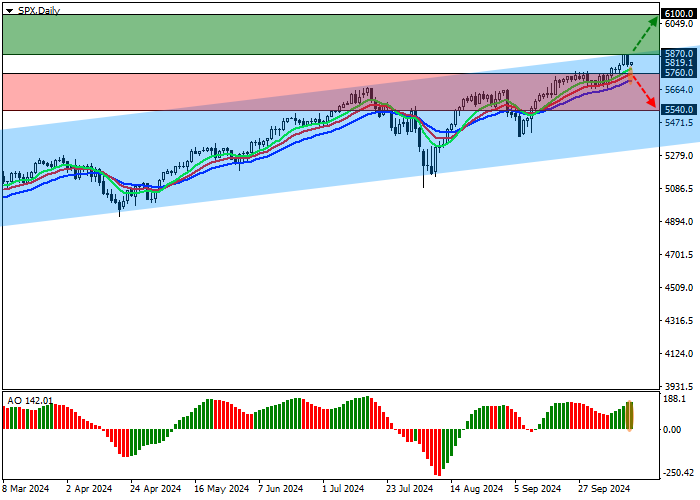The image size is (700, 500).
Task: Click the 5086.5 price axis value
Action: [679, 188]
